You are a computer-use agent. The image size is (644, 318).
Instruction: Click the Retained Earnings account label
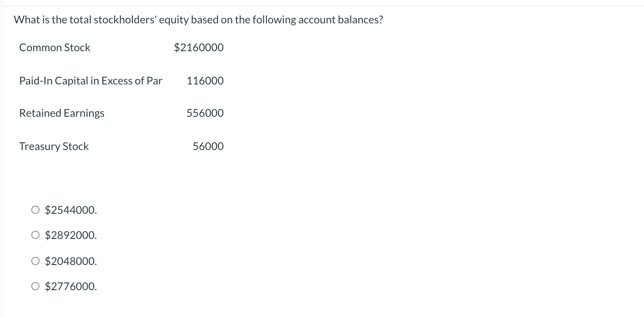pyautogui.click(x=62, y=113)
